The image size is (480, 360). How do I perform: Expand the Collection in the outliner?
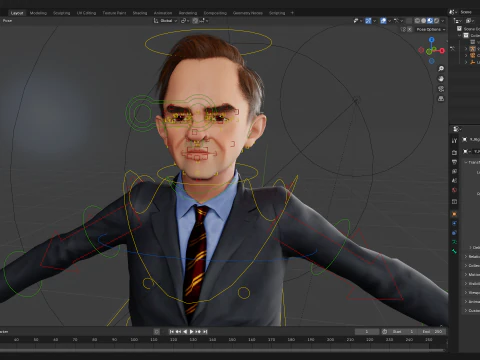tap(460, 35)
